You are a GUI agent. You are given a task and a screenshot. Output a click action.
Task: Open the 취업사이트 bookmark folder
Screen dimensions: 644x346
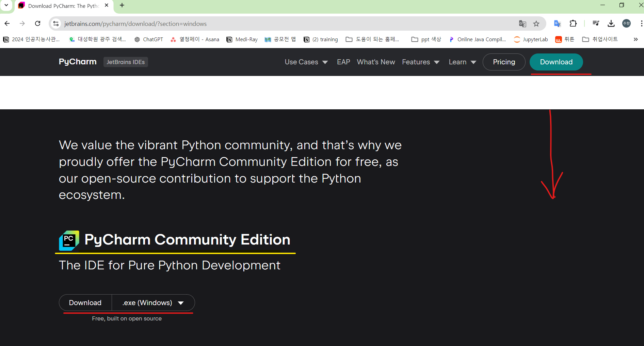600,40
